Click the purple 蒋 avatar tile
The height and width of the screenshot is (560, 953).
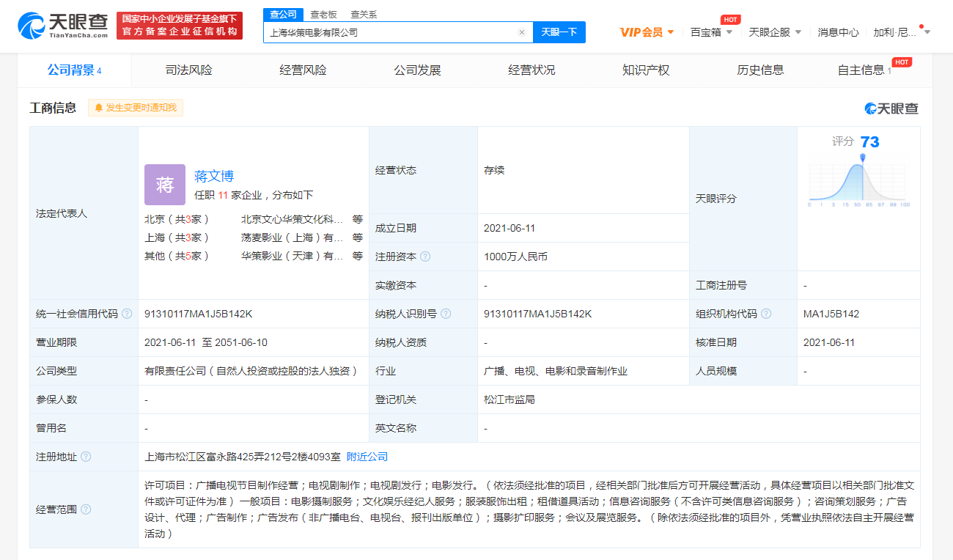[165, 185]
